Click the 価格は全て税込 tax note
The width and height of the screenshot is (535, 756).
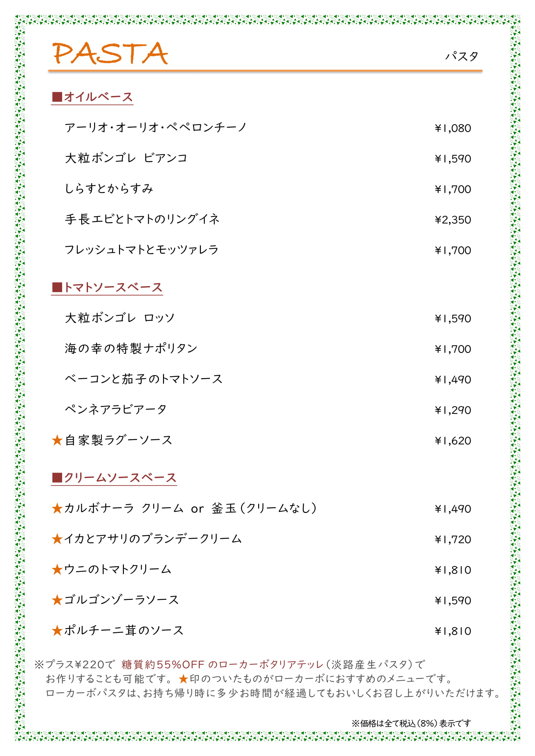click(411, 723)
